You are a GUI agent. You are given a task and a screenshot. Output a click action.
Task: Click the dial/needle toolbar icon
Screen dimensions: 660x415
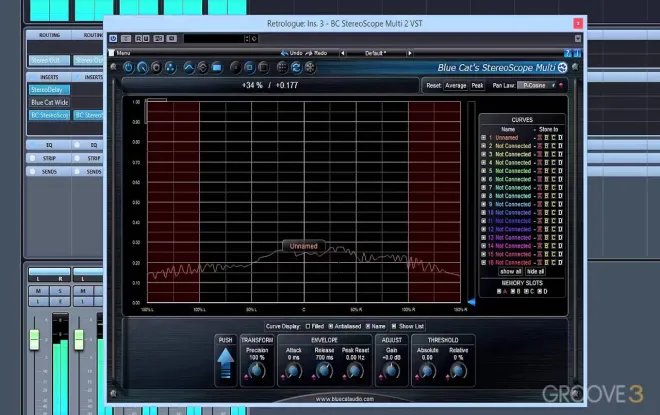(142, 67)
